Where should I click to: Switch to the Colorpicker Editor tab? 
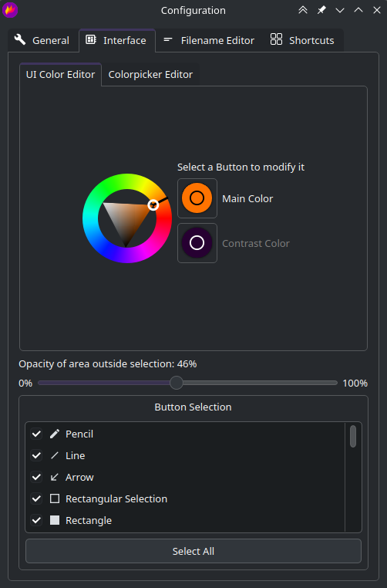[x=150, y=75]
